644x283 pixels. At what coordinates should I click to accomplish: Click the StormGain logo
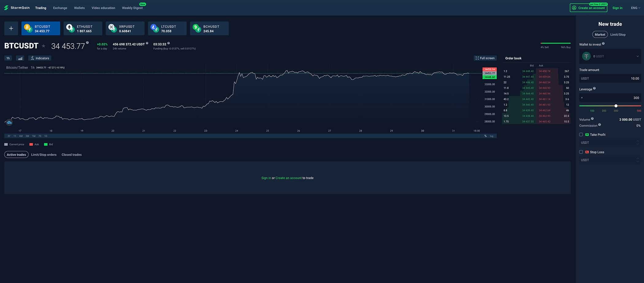pyautogui.click(x=17, y=8)
